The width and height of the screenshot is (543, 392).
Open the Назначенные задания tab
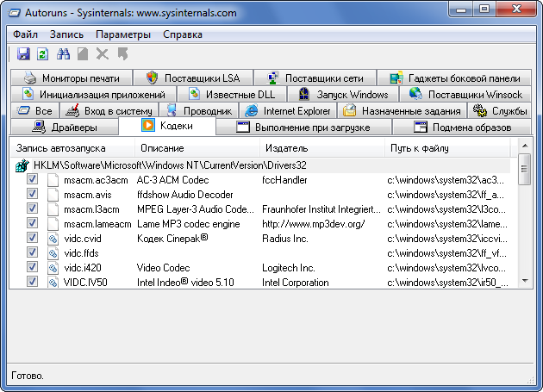tap(402, 111)
